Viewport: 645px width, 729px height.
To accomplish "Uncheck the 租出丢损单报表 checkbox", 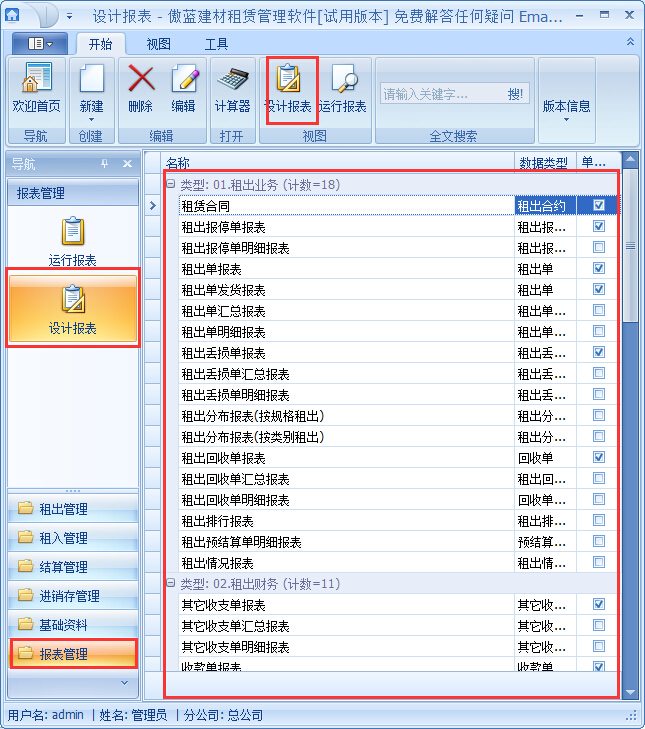I will point(598,352).
